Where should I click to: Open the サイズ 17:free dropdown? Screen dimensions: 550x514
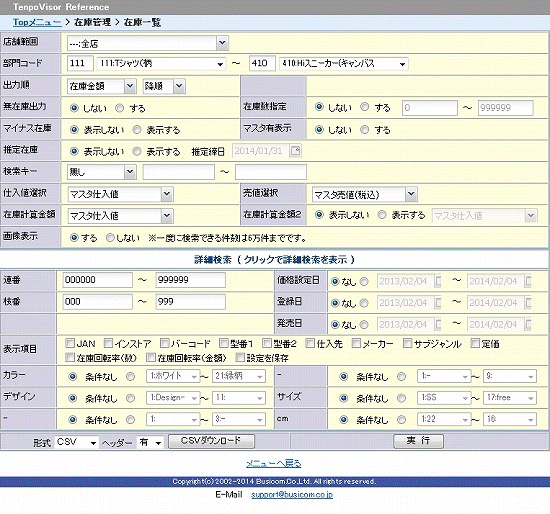point(510,398)
